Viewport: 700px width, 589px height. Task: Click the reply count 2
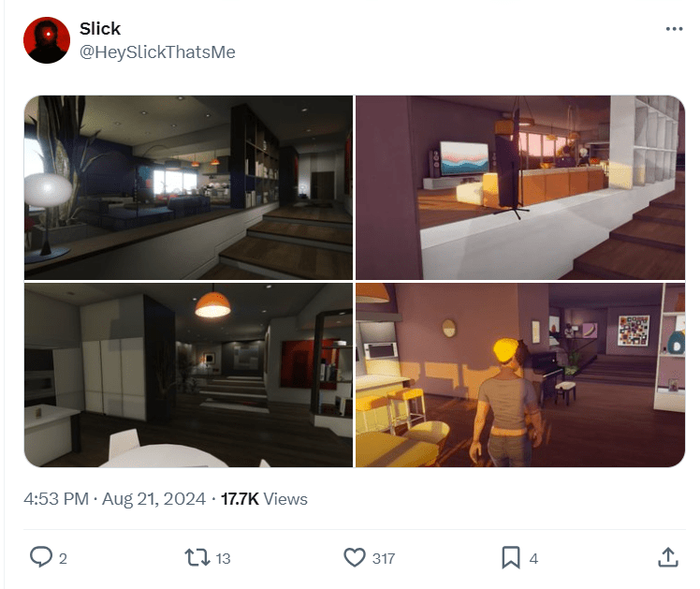(63, 559)
